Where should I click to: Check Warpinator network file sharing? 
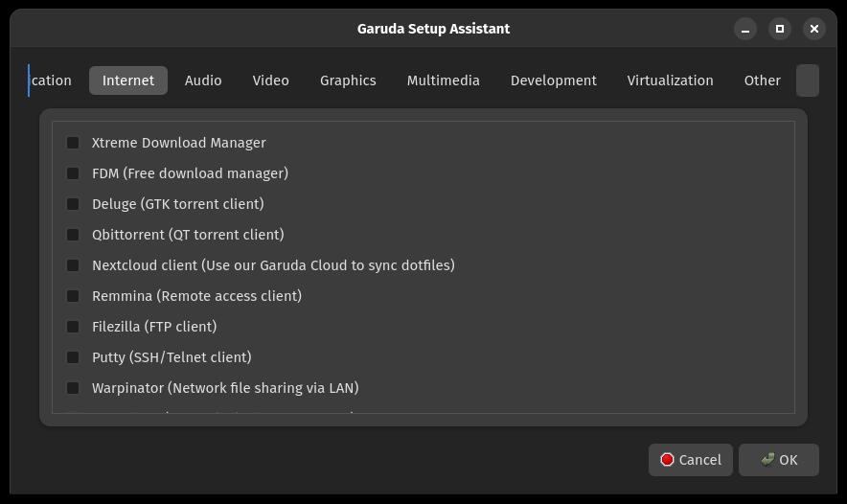coord(73,388)
